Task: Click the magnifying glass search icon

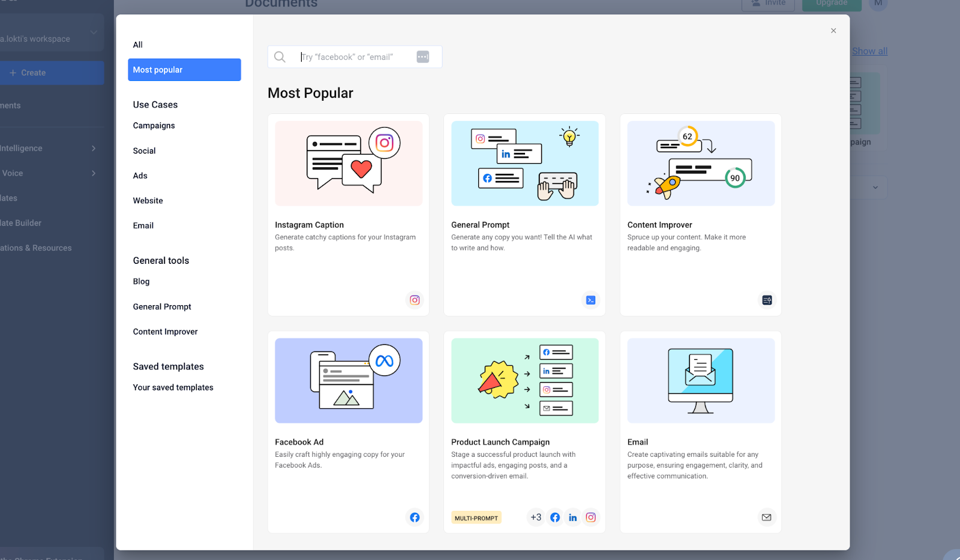Action: [280, 56]
